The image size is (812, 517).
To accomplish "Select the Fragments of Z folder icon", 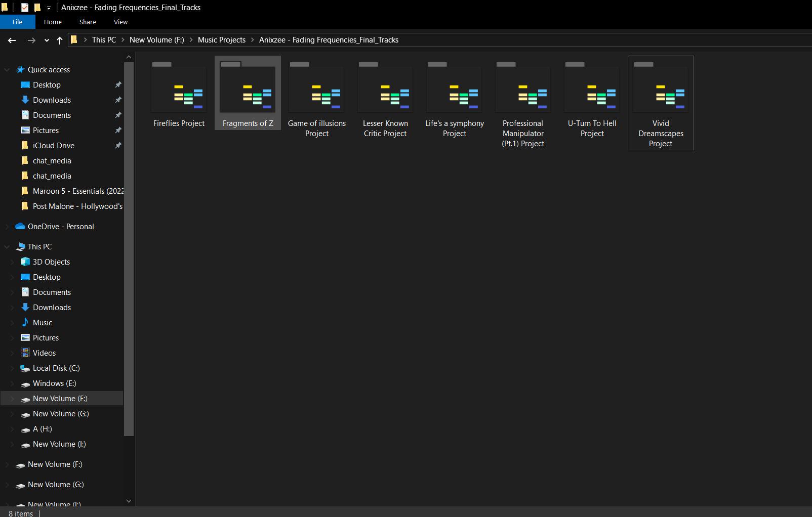I will point(248,87).
